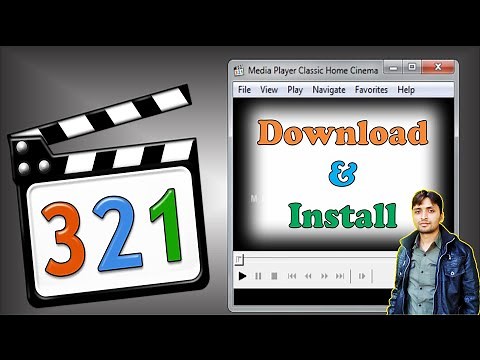The width and height of the screenshot is (480, 360).
Task: Click the Media Player Classic title bar icon
Action: point(239,70)
